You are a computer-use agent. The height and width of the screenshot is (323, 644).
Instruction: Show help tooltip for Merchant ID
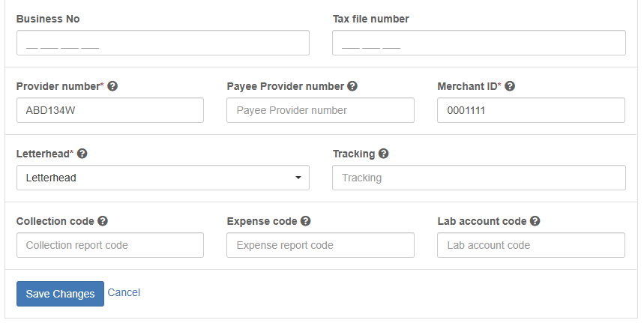510,86
